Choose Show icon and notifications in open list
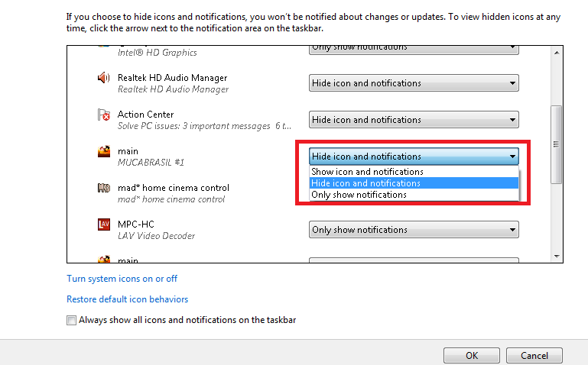The width and height of the screenshot is (588, 365). (x=367, y=172)
